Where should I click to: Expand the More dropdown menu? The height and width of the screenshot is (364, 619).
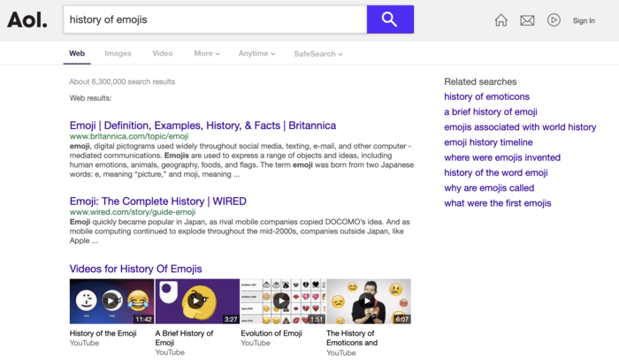coord(207,54)
